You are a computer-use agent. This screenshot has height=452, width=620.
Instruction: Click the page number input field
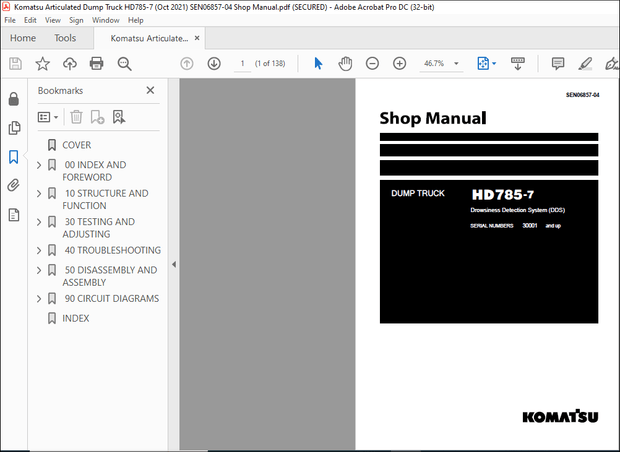click(x=242, y=64)
